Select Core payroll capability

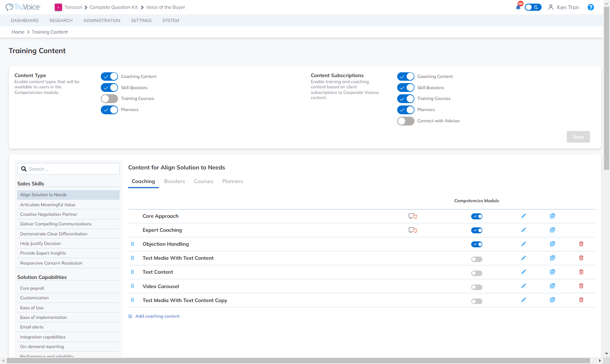coord(68,288)
